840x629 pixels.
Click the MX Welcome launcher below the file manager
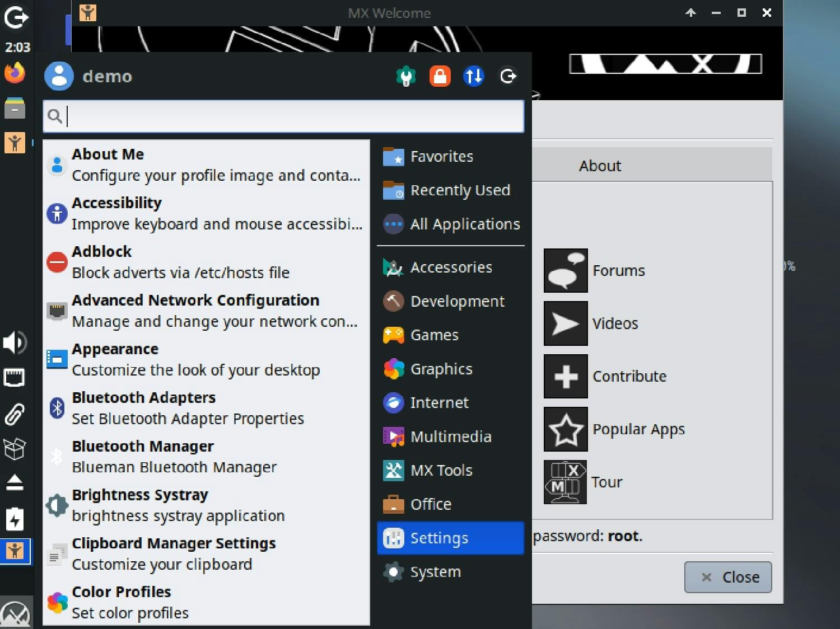point(15,143)
